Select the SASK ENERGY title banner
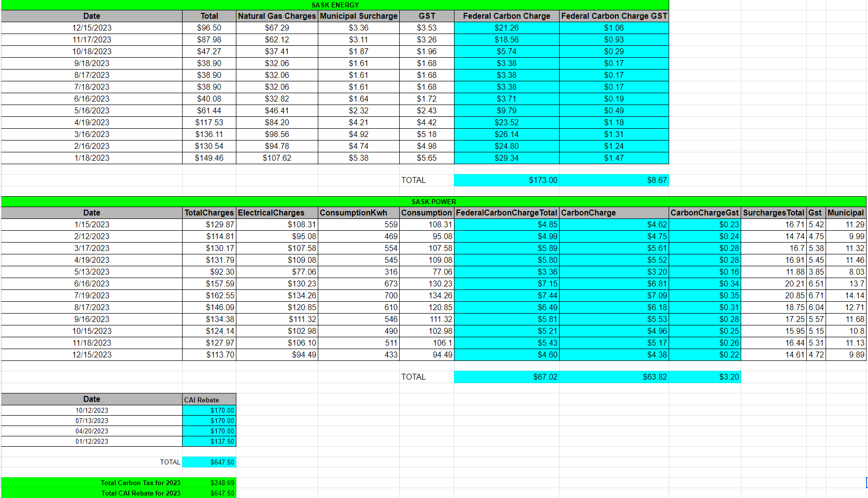The image size is (868, 498). [336, 5]
